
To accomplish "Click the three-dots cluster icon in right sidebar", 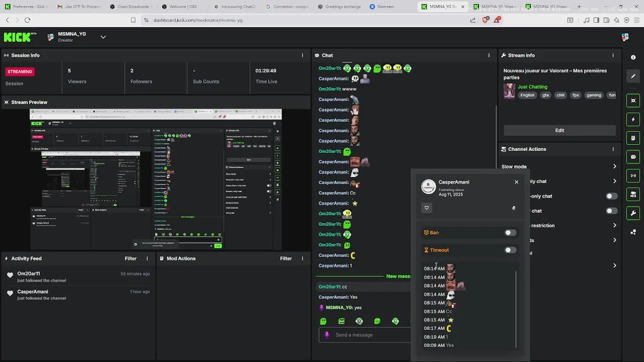I will (x=633, y=232).
